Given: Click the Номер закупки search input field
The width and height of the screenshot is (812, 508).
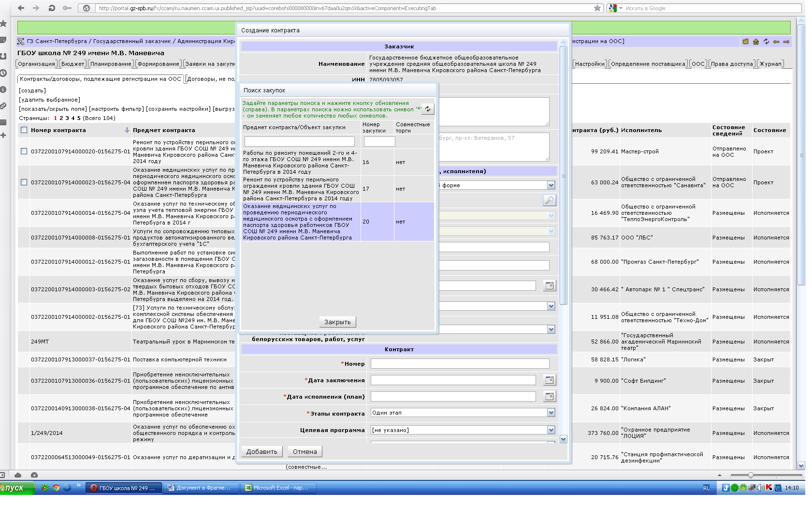Looking at the screenshot, I should pos(379,141).
